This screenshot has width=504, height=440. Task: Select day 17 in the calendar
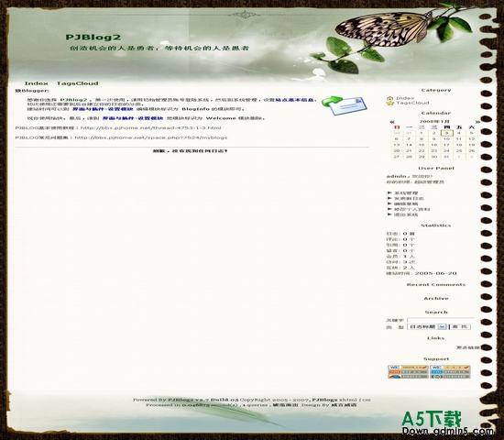(x=447, y=145)
